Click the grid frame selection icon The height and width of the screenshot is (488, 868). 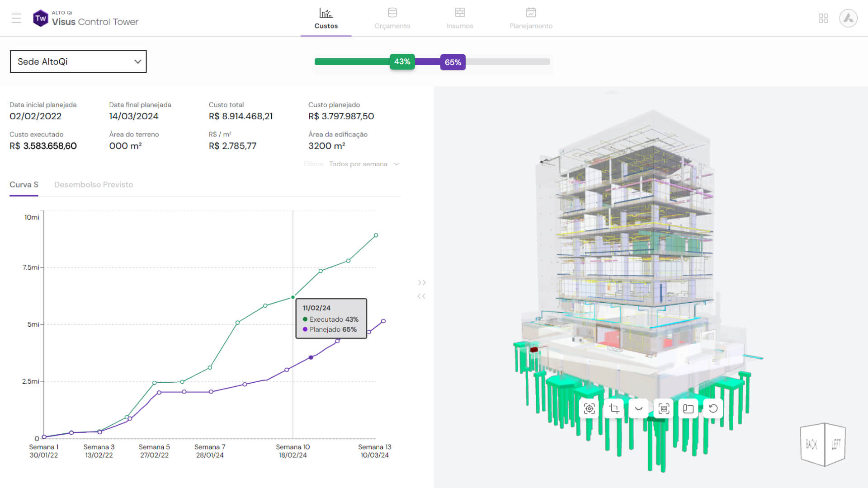tap(664, 409)
